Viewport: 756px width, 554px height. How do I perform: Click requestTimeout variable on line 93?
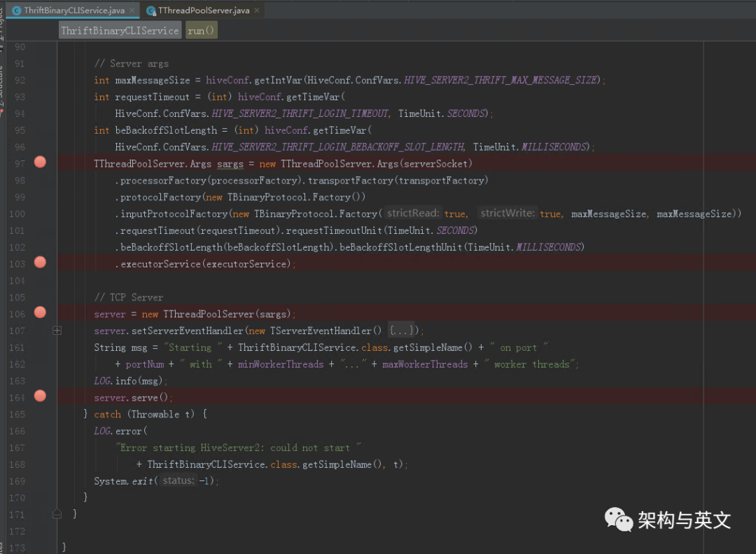point(153,97)
